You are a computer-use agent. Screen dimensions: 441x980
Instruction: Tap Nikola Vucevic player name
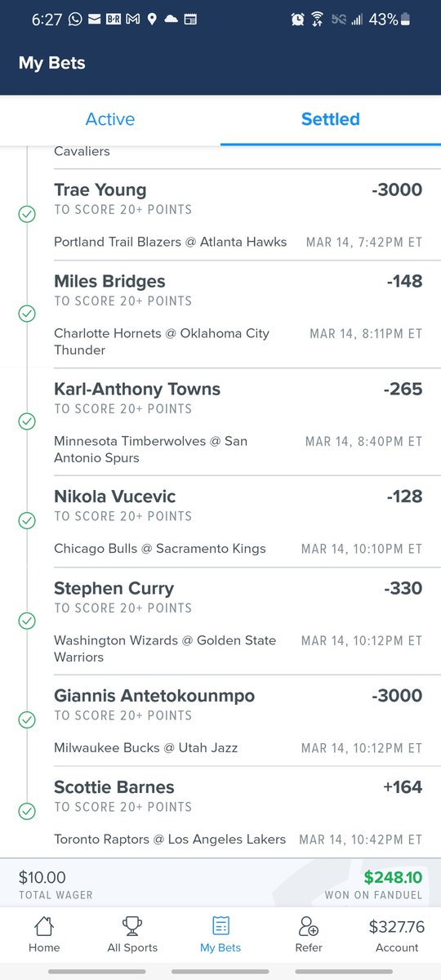[115, 497]
